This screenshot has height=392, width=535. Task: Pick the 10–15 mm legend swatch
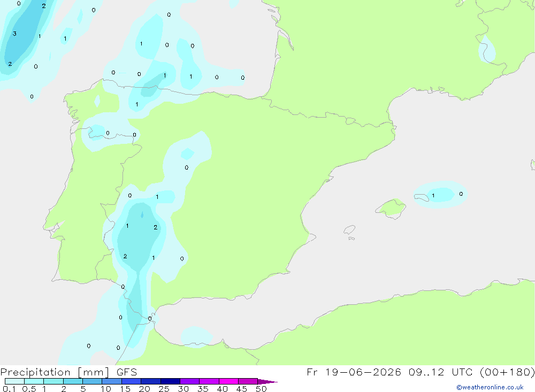click(112, 381)
